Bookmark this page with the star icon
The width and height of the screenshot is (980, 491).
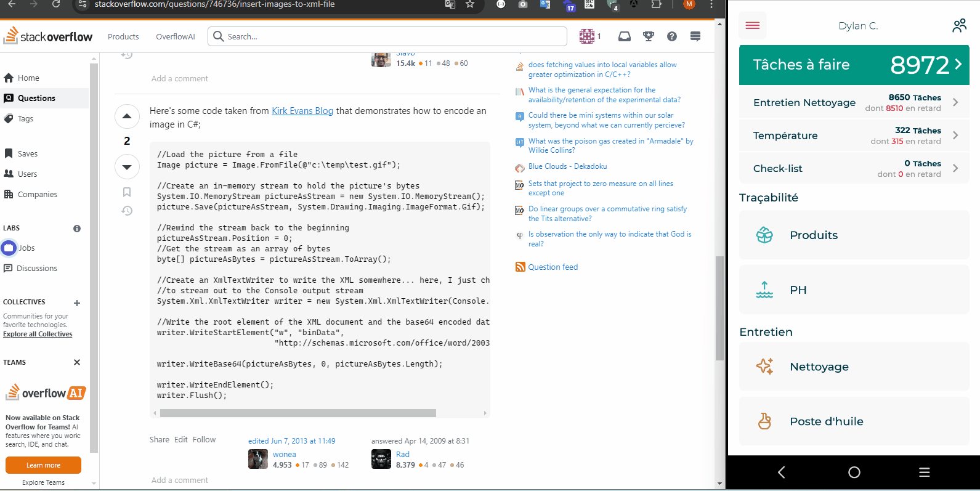pyautogui.click(x=470, y=4)
